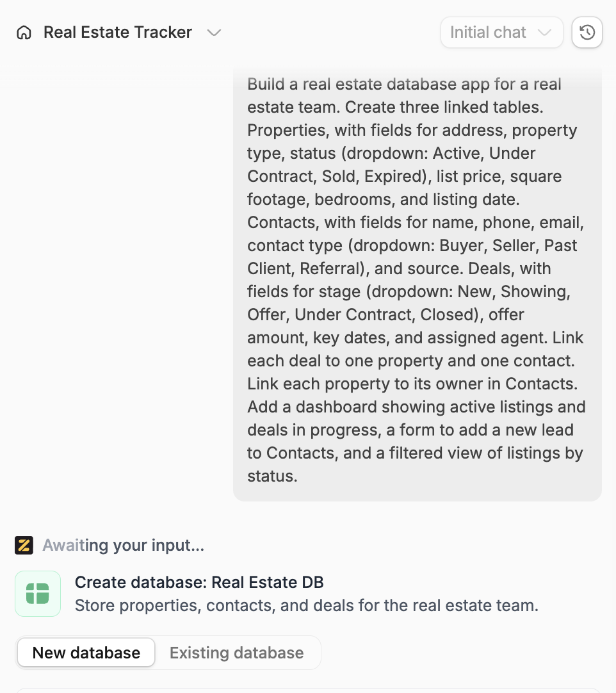The width and height of the screenshot is (616, 693).
Task: Click the database description about storing properties
Action: coord(307,605)
